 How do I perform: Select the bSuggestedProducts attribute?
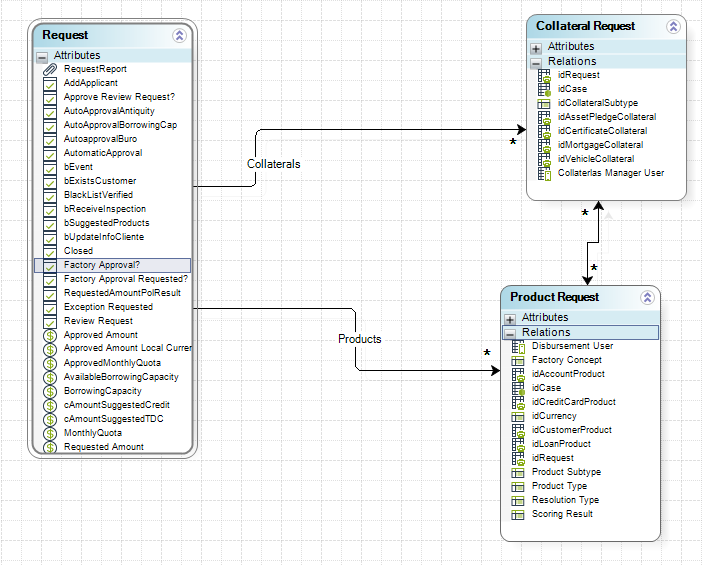[107, 223]
